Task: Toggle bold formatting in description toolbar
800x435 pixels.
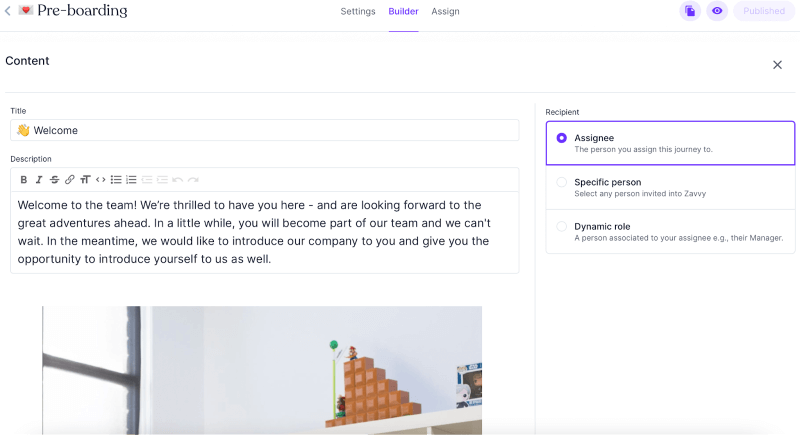Action: tap(24, 180)
